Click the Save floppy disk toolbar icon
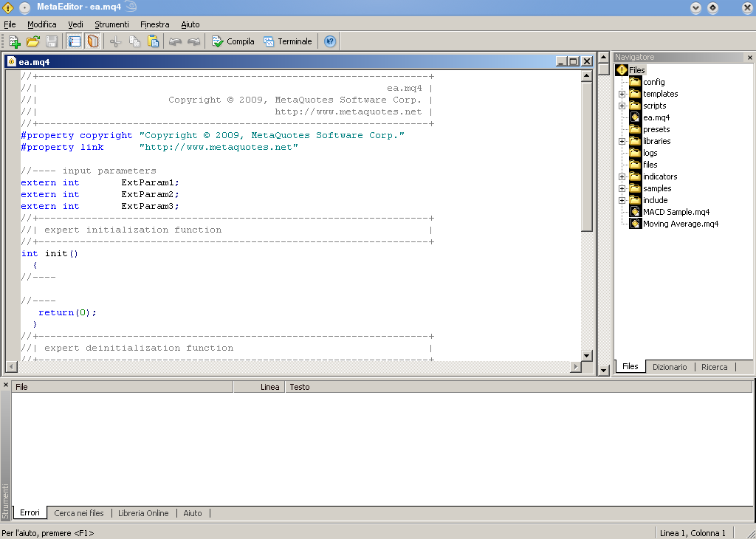The width and height of the screenshot is (756, 539). [x=52, y=41]
